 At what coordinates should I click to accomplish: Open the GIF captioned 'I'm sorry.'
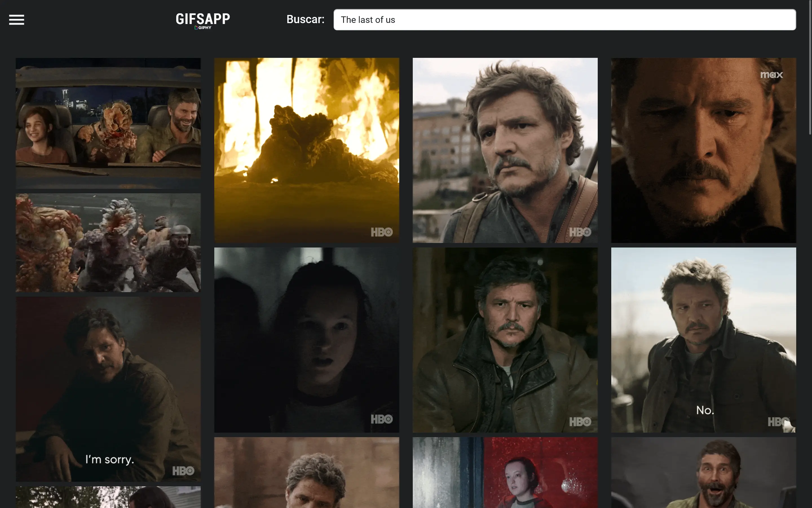point(108,389)
